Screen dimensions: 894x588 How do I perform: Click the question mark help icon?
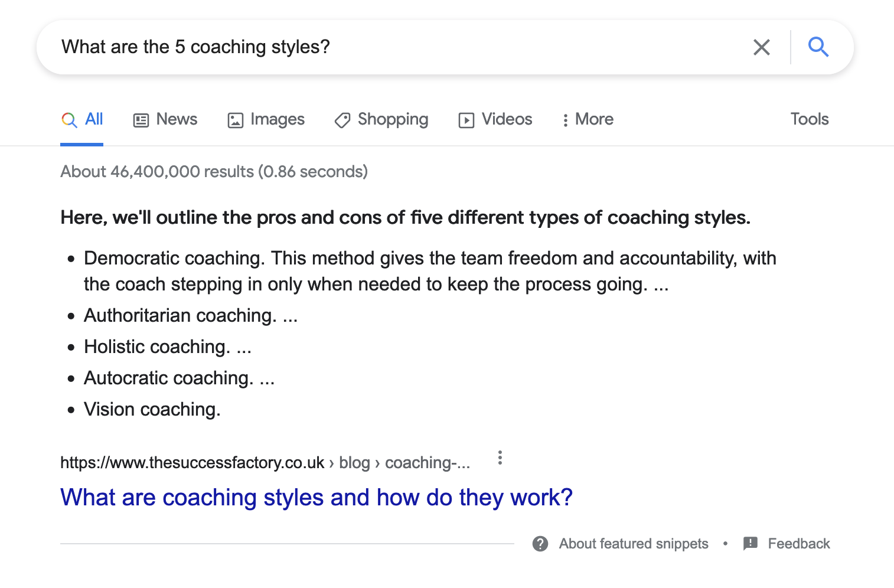[x=540, y=544]
